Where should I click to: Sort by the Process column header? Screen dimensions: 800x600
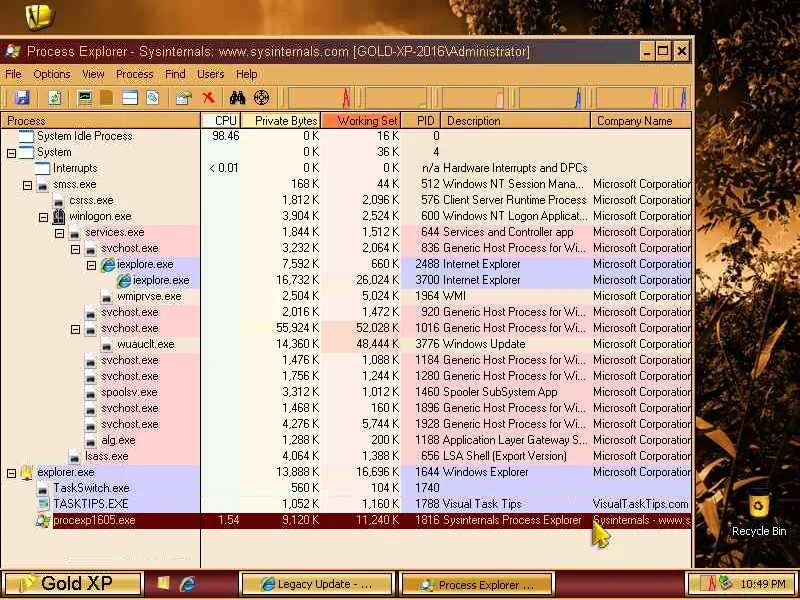[101, 121]
